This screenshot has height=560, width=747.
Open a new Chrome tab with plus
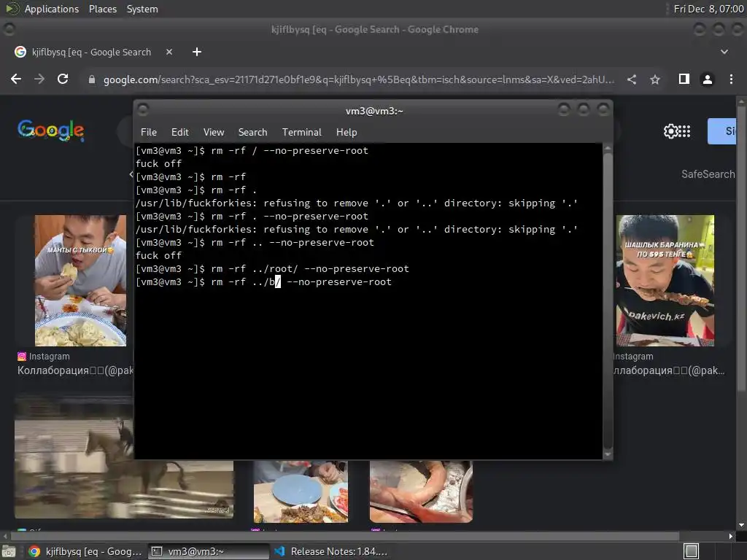click(x=197, y=52)
